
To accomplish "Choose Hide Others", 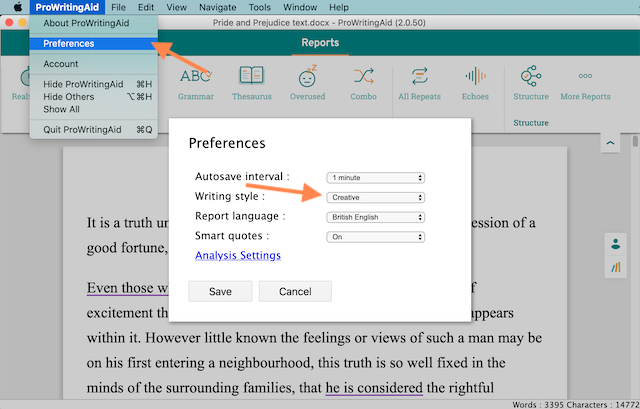I will pos(93,97).
